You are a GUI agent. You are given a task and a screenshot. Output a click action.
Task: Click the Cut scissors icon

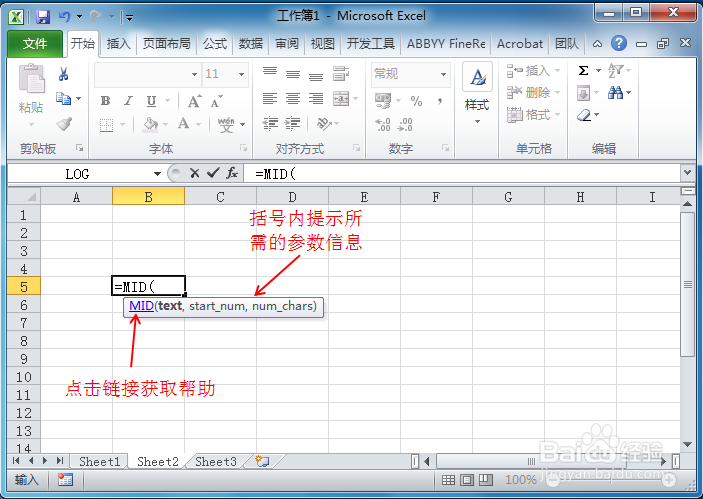pyautogui.click(x=63, y=74)
